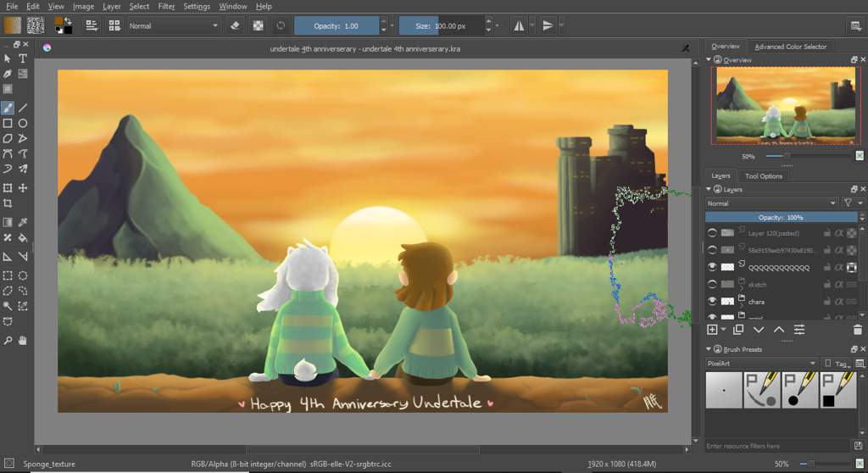The width and height of the screenshot is (868, 473).
Task: Open the brush preset chooser grid
Action: pos(114,25)
